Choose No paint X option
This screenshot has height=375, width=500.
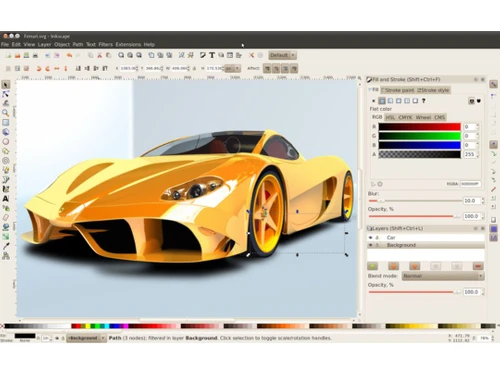[373, 101]
